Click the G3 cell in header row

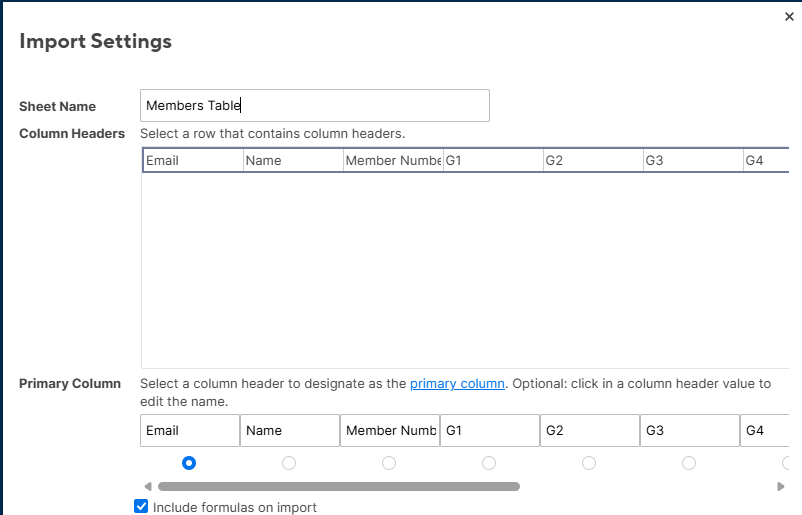click(x=693, y=161)
